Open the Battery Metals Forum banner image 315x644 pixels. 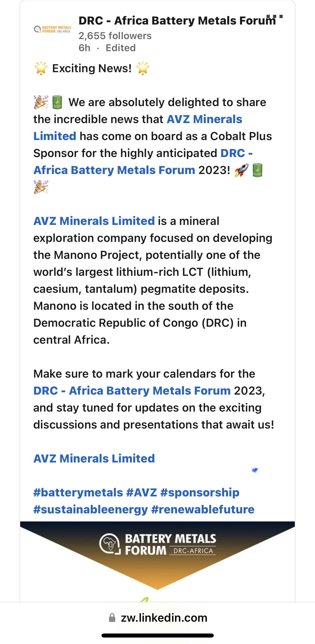(157, 562)
